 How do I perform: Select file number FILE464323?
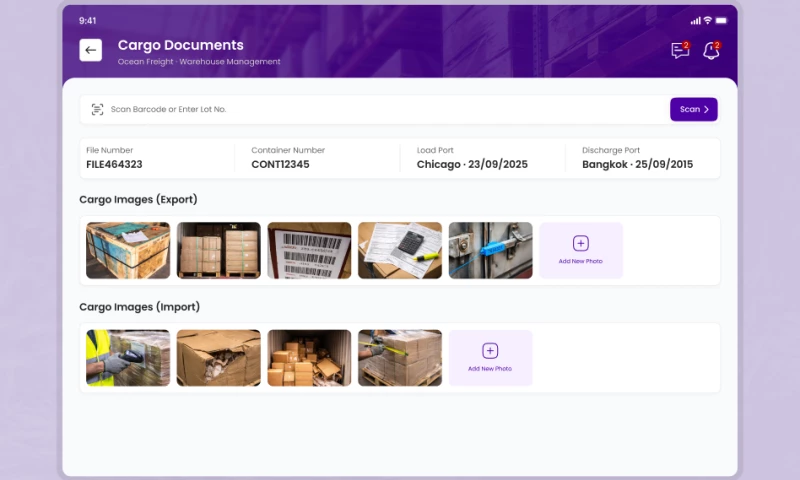click(114, 164)
